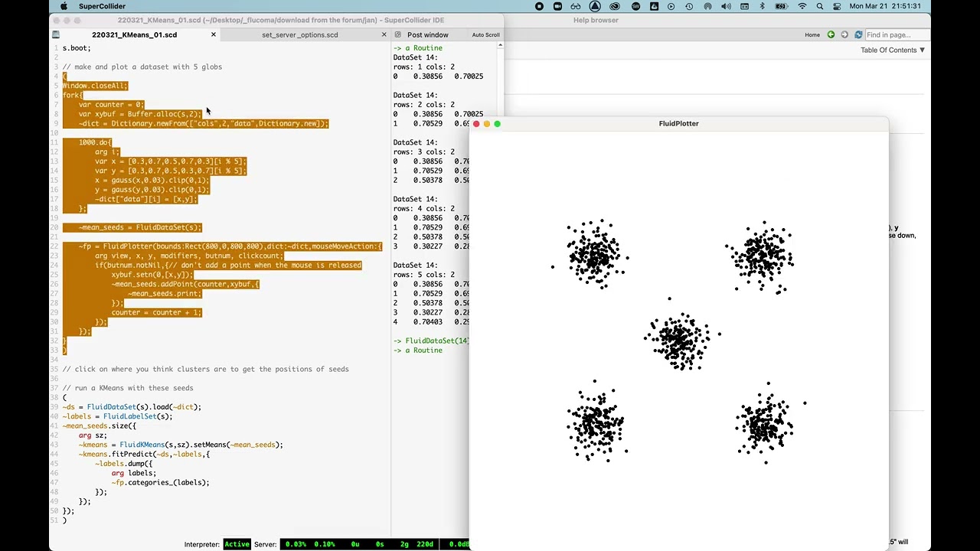Click the Post window dock icon
Image resolution: width=980 pixels, height=551 pixels.
[398, 34]
